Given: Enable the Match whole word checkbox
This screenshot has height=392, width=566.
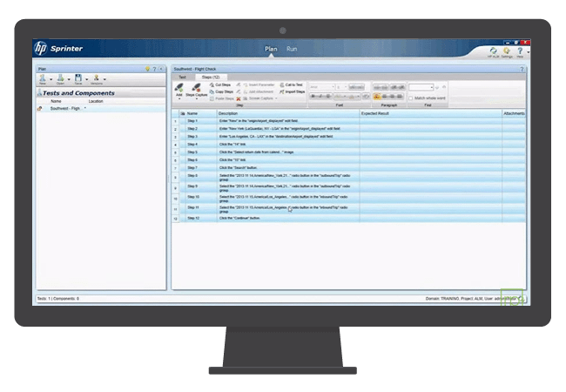Looking at the screenshot, I should click(x=411, y=98).
